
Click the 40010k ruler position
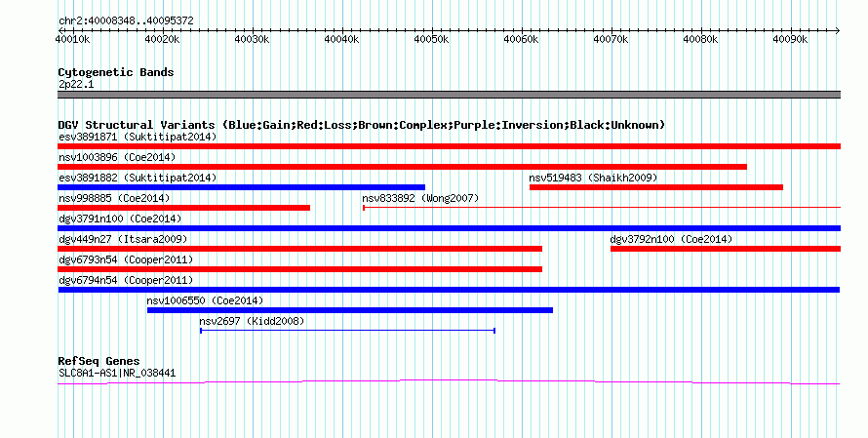[73, 39]
